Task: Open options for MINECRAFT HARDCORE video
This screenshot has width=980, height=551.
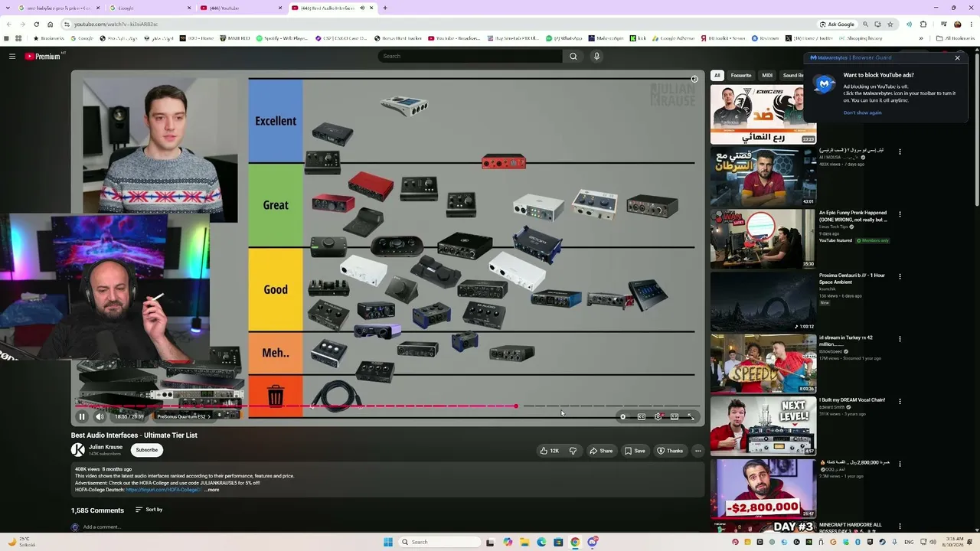Action: pyautogui.click(x=900, y=526)
